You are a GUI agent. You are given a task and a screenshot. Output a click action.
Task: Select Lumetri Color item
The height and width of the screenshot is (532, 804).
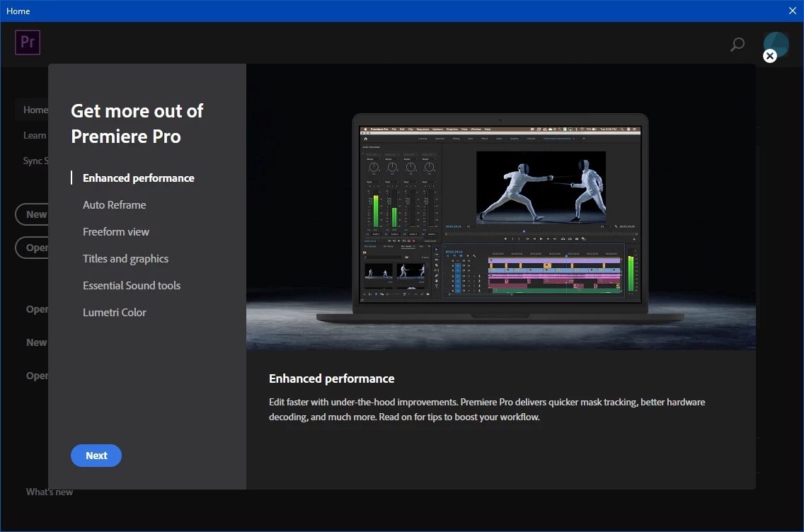(115, 312)
